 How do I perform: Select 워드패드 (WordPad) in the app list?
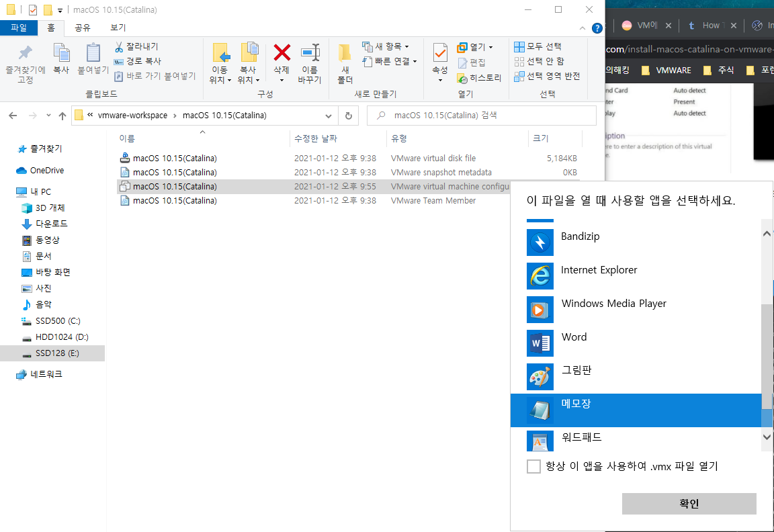pos(636,440)
